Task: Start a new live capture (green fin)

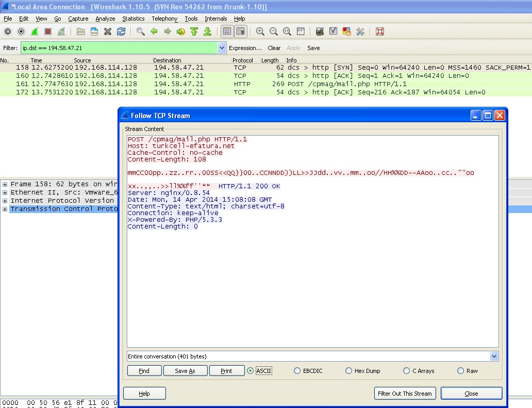Action: point(35,31)
